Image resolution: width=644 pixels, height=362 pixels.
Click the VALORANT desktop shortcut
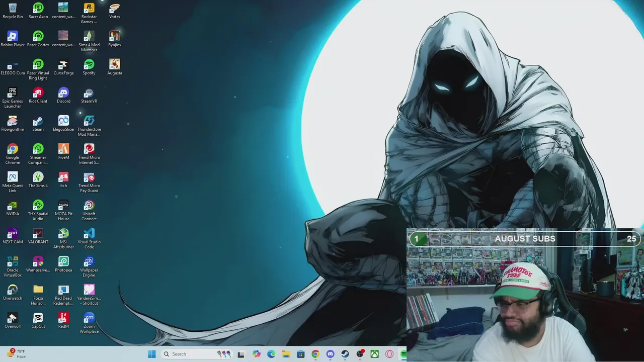(x=38, y=236)
